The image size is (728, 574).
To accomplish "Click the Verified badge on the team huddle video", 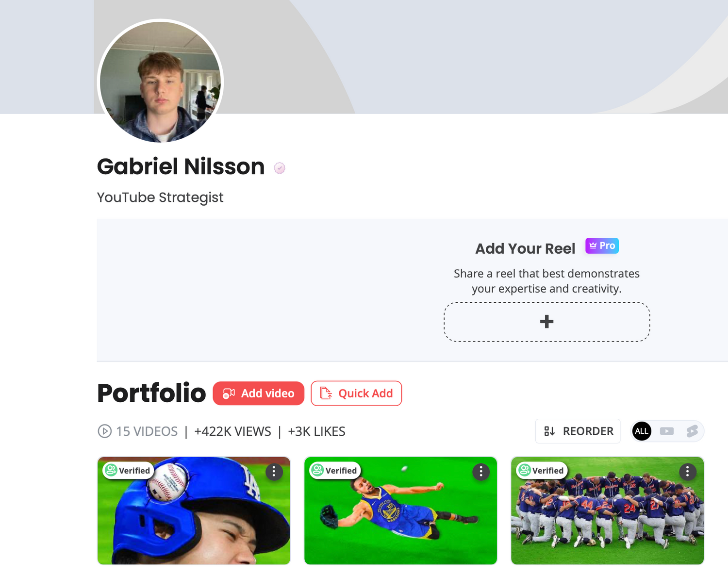I will point(542,471).
